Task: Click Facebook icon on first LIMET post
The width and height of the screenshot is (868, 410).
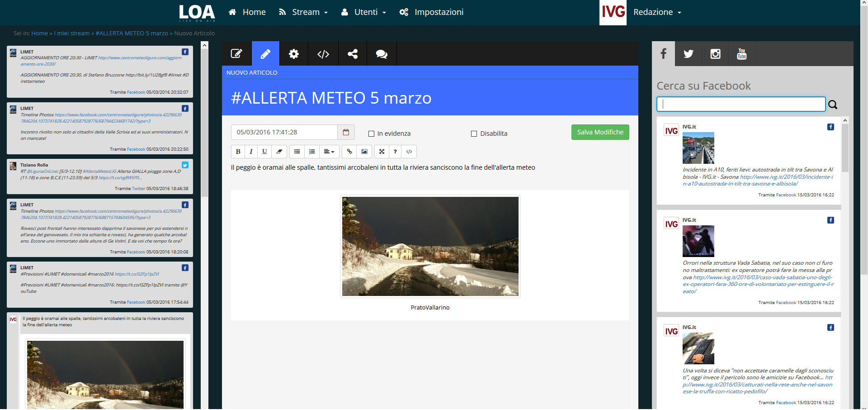Action: (185, 52)
